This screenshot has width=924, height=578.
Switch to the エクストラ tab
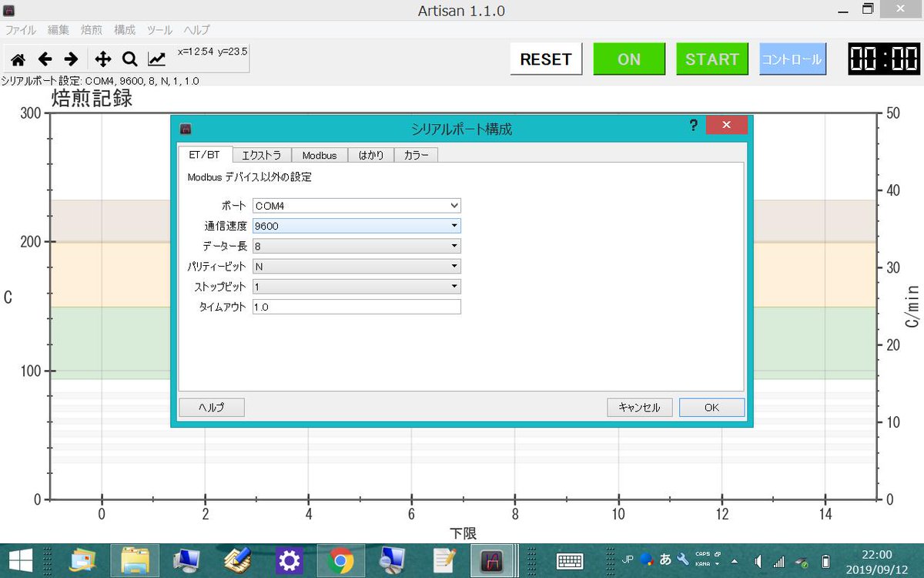point(261,155)
